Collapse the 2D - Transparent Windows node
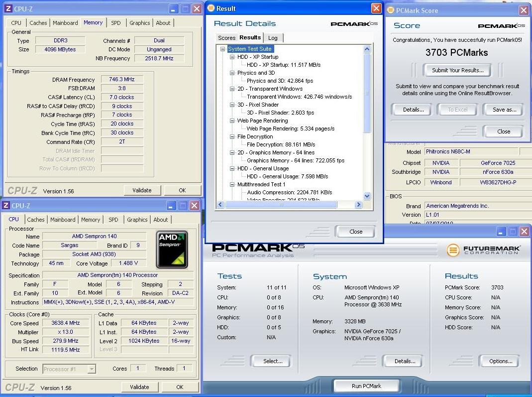 click(x=232, y=89)
